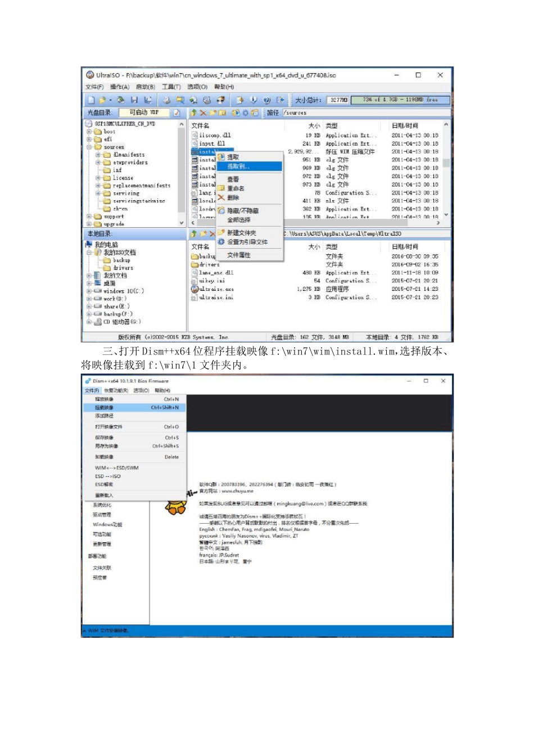Open Dism++ 帮助(H) menu
The height and width of the screenshot is (756, 534).
pyautogui.click(x=162, y=390)
